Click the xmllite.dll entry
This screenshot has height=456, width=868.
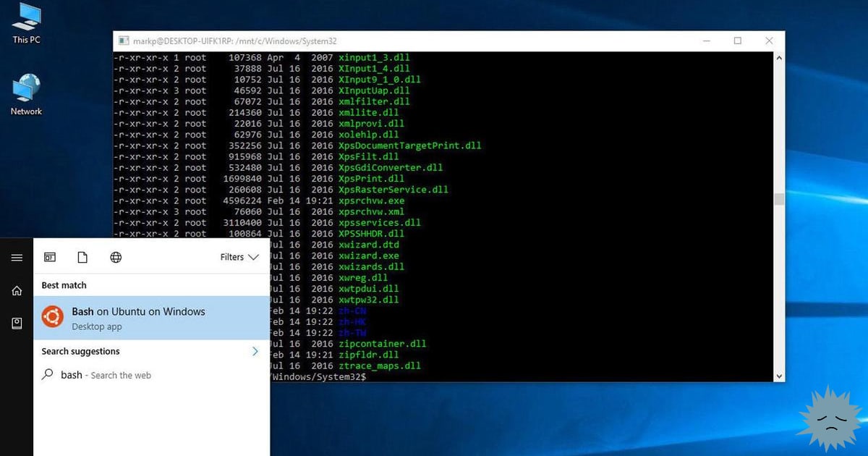(369, 112)
